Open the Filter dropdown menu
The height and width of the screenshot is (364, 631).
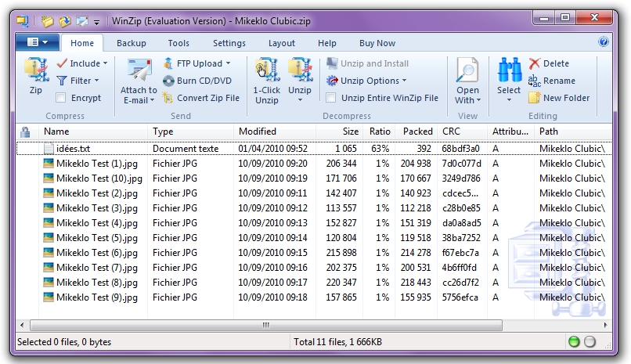point(96,81)
